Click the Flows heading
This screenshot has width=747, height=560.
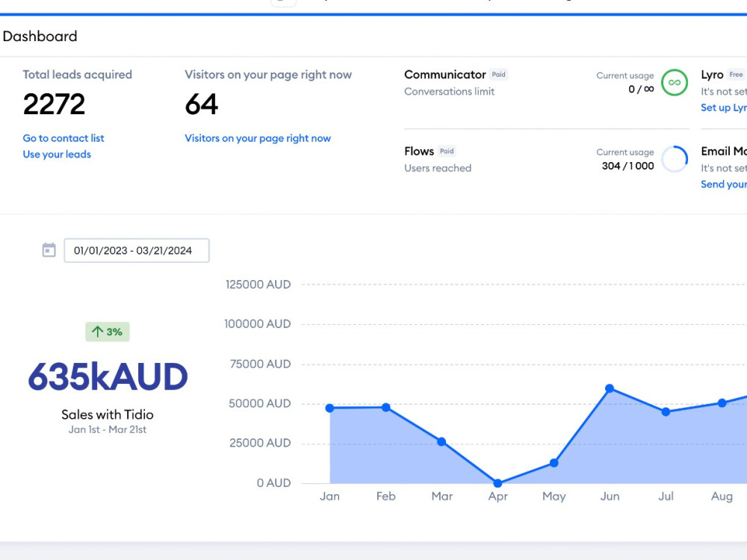[x=419, y=152]
